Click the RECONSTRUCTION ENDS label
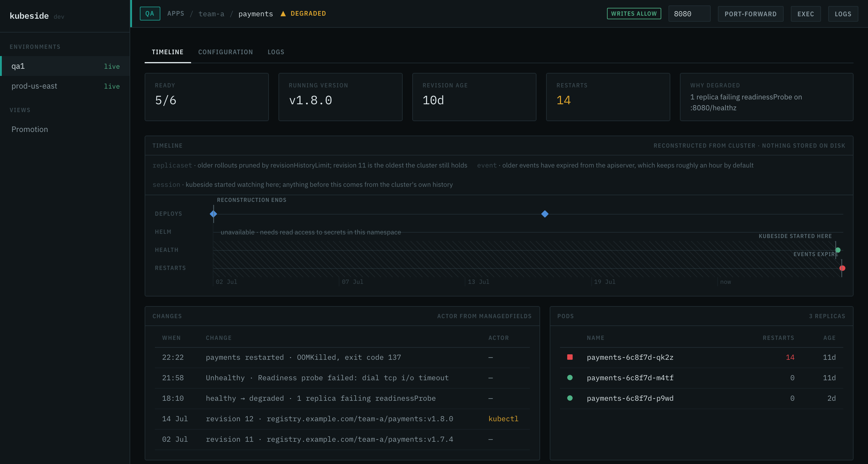The width and height of the screenshot is (868, 464). (x=251, y=200)
